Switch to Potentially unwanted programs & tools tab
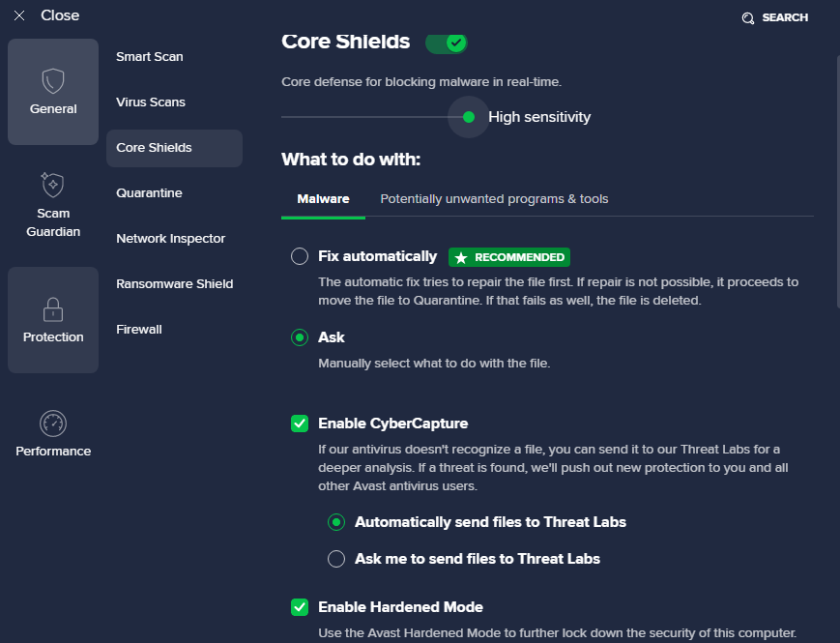 (494, 199)
